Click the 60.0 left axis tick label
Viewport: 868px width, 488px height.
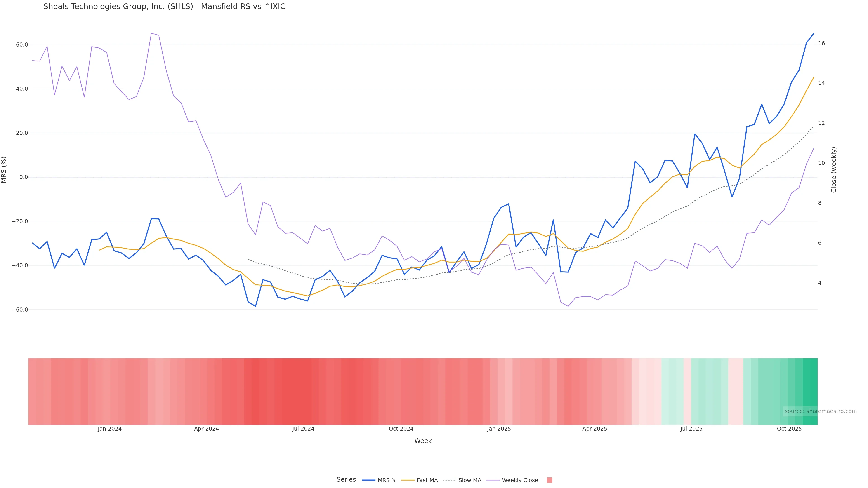pyautogui.click(x=21, y=45)
